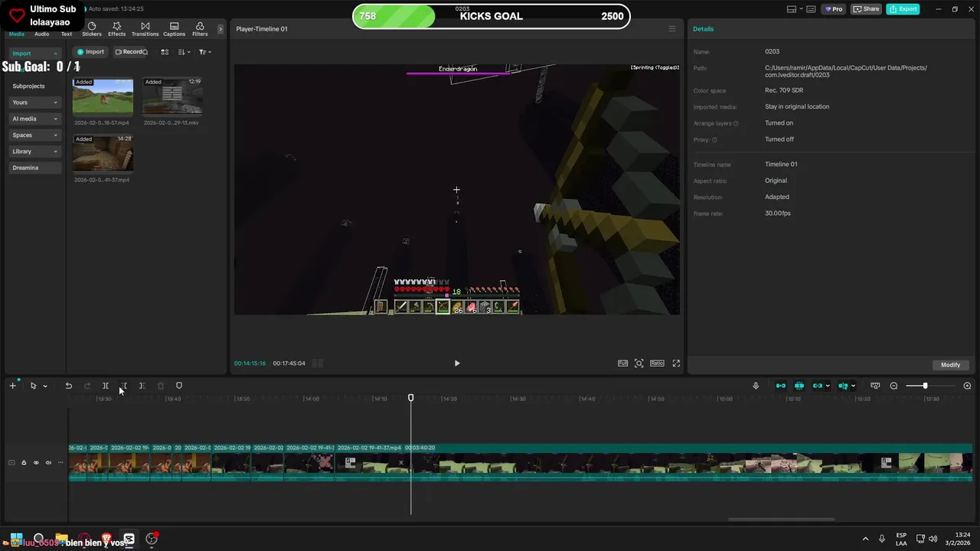Screen dimensions: 980x551
Task: Select the 12:19 mkv clip thumbnail
Action: pos(172,96)
